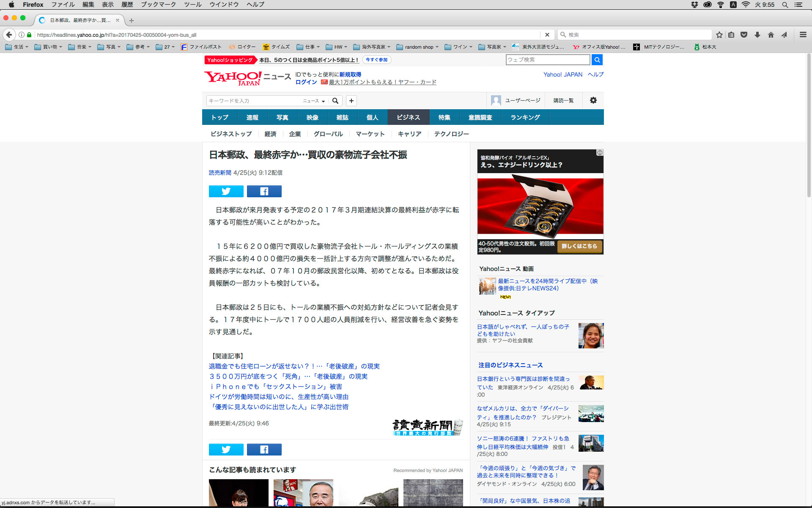Viewport: 812px width, 508px height.
Task: Click the blue web search magnifier button
Action: pyautogui.click(x=597, y=60)
